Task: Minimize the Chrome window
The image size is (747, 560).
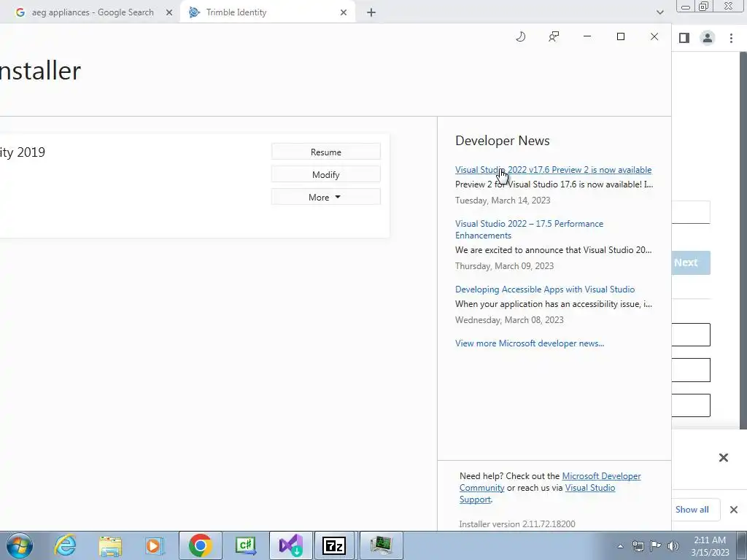Action: [686, 6]
